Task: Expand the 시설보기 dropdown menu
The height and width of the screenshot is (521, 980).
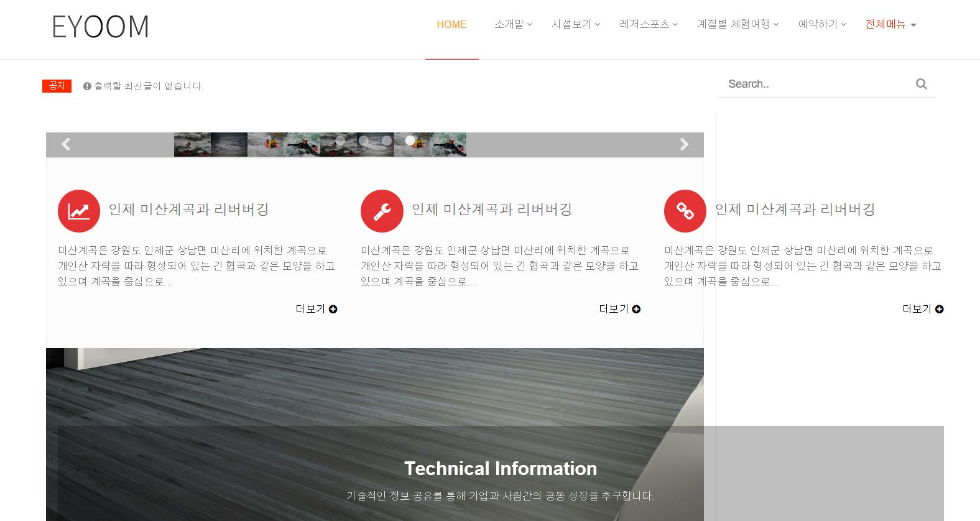Action: 576,24
